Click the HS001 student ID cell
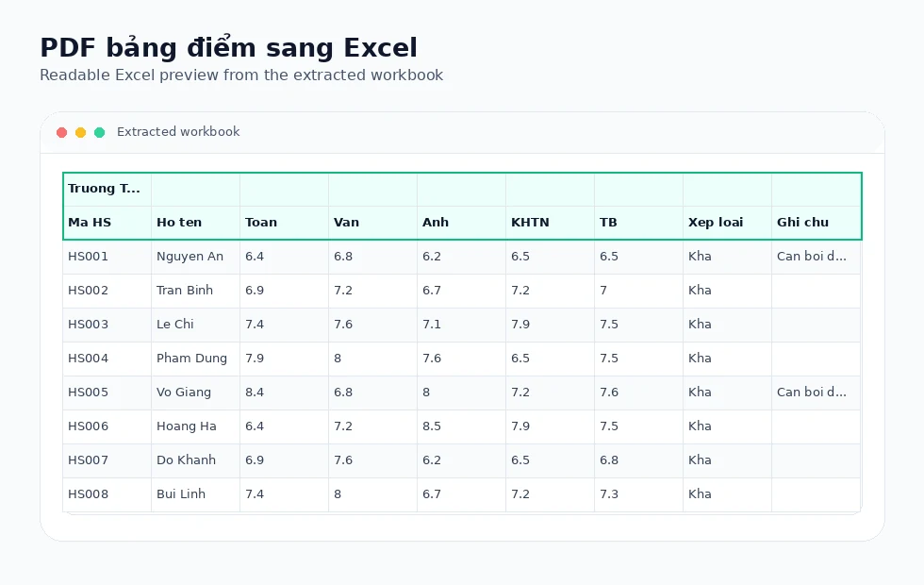Viewport: 924px width, 585px height. [107, 257]
